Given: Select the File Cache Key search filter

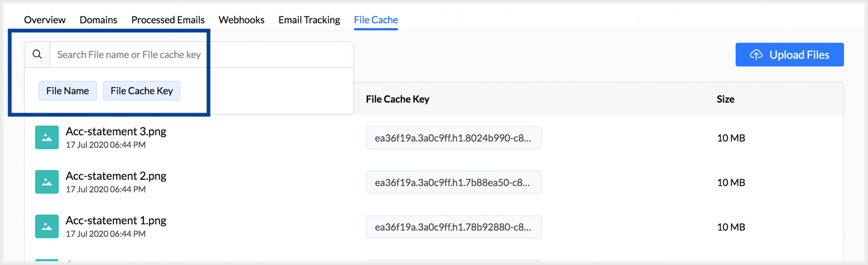Looking at the screenshot, I should click(x=141, y=91).
